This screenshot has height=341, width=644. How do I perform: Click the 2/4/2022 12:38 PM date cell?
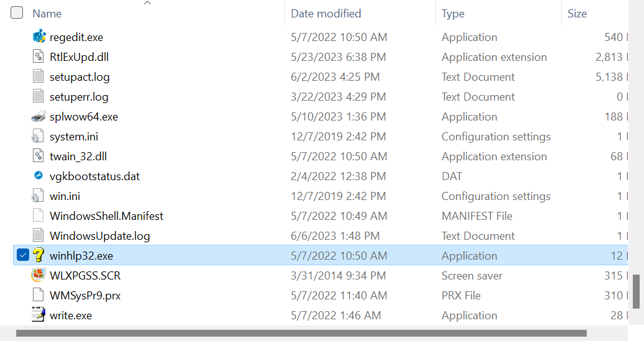(x=338, y=176)
